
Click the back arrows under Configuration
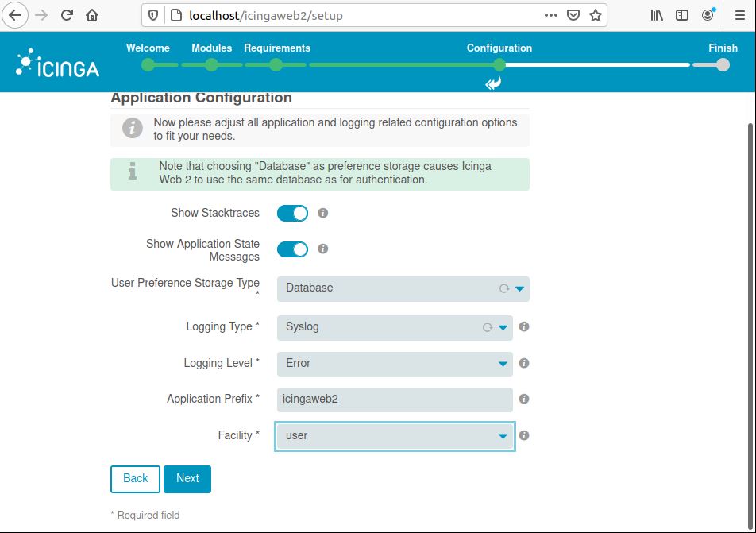click(x=493, y=83)
